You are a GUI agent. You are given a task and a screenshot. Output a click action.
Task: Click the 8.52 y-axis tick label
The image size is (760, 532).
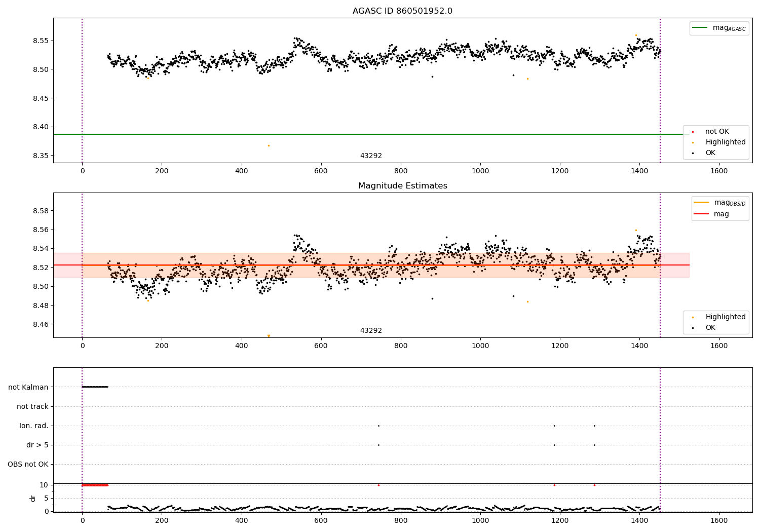(x=40, y=268)
